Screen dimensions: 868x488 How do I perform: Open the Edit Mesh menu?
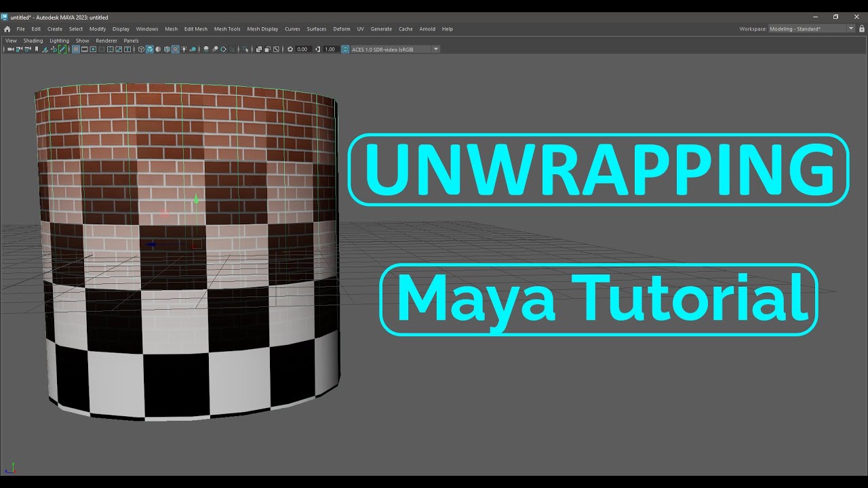click(196, 29)
